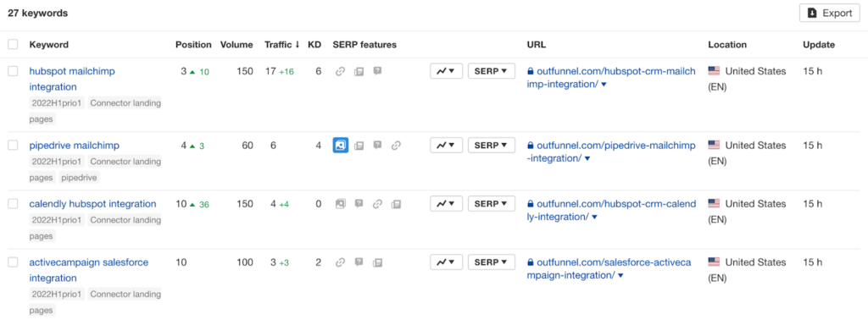The image size is (868, 320).
Task: Tick checkbox for activecampaign salesforce integration
Action: 13,262
